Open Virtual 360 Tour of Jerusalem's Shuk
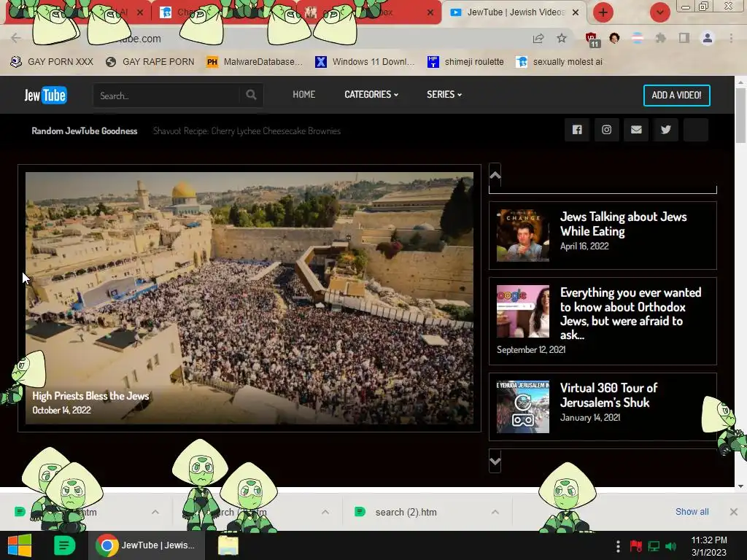Screen dimensions: 747x560 (x=608, y=395)
